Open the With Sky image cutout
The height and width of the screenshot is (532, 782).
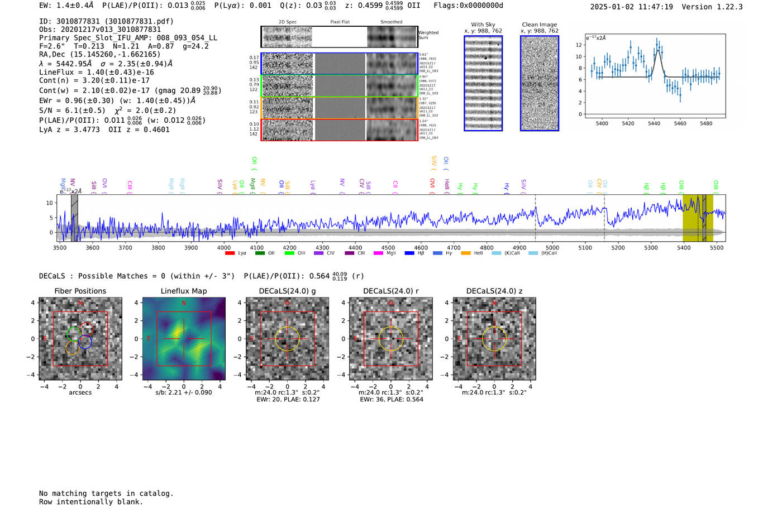click(483, 83)
